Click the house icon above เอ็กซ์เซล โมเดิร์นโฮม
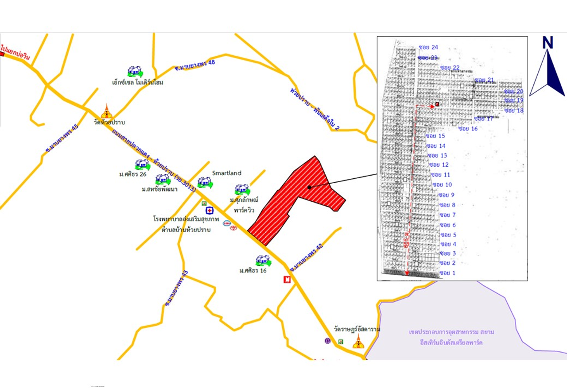The height and width of the screenshot is (392, 567). point(135,71)
